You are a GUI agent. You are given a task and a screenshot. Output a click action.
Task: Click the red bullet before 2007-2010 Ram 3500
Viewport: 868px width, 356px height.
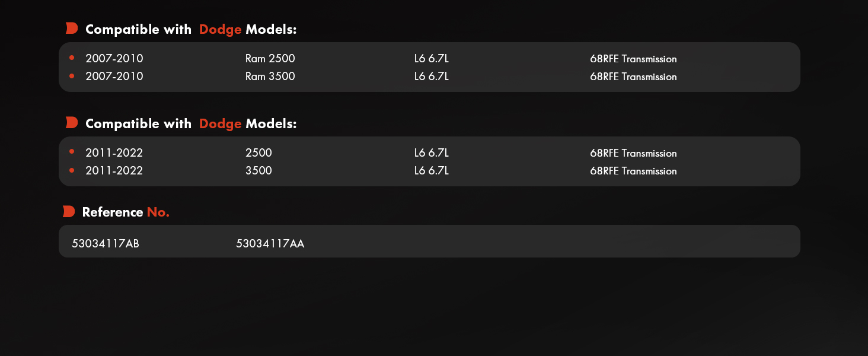(x=72, y=75)
